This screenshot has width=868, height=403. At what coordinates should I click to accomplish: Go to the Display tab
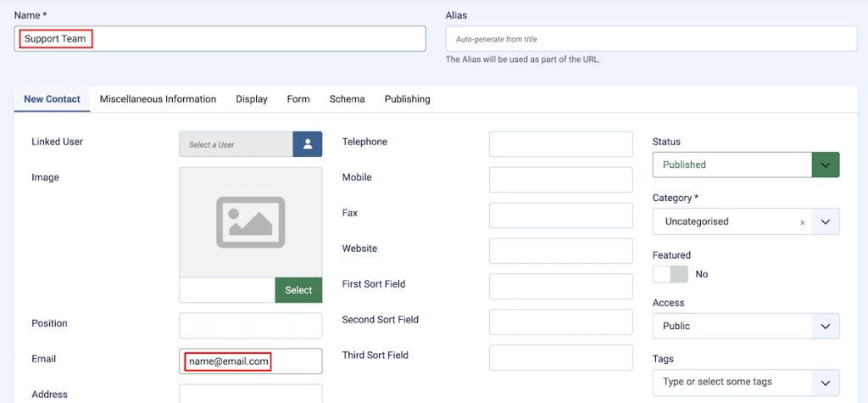coord(252,99)
